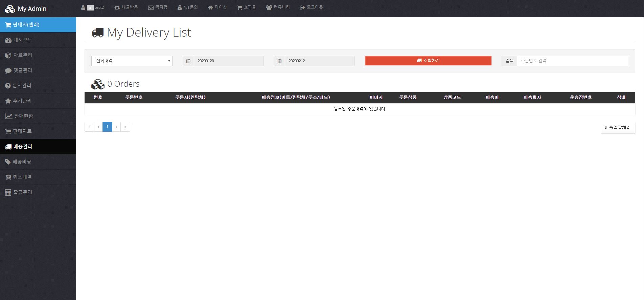644x300 pixels.
Task: Open the 쇼핑몰 top menu item
Action: (246, 7)
